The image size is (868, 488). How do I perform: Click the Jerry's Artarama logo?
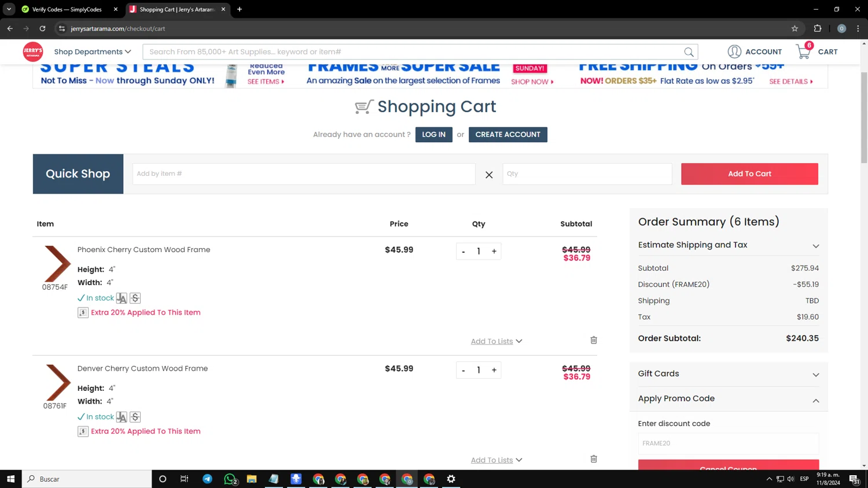pos(33,51)
